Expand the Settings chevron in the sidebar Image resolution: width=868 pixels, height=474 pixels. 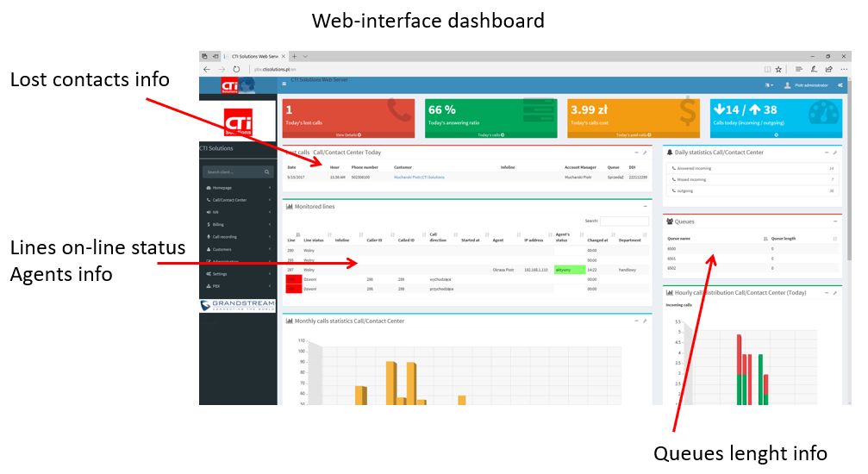click(x=270, y=273)
